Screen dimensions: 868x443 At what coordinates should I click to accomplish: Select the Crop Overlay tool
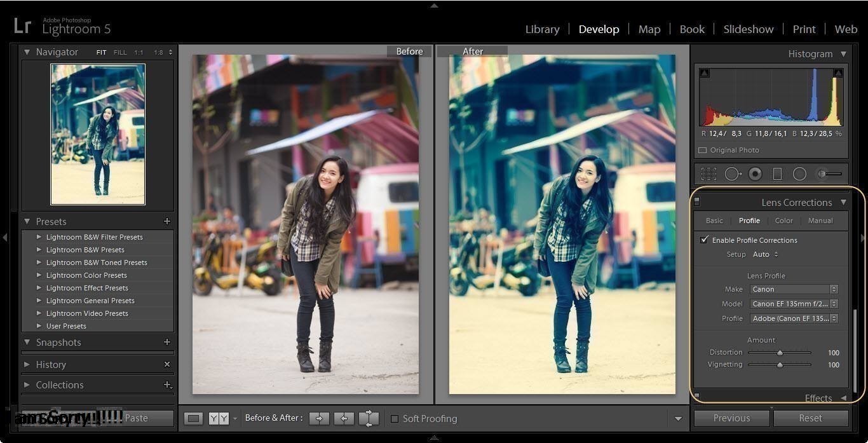coord(709,174)
